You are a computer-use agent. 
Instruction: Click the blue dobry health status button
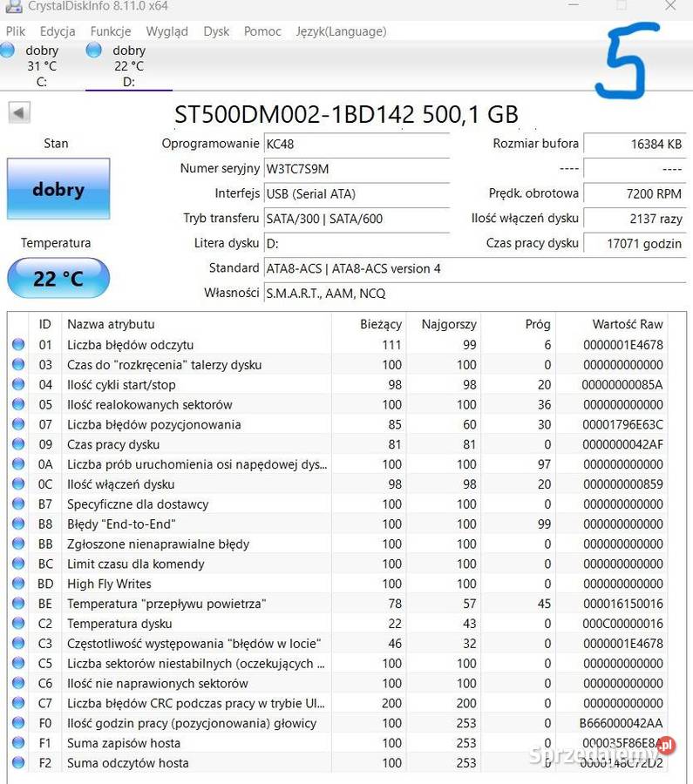coord(58,189)
